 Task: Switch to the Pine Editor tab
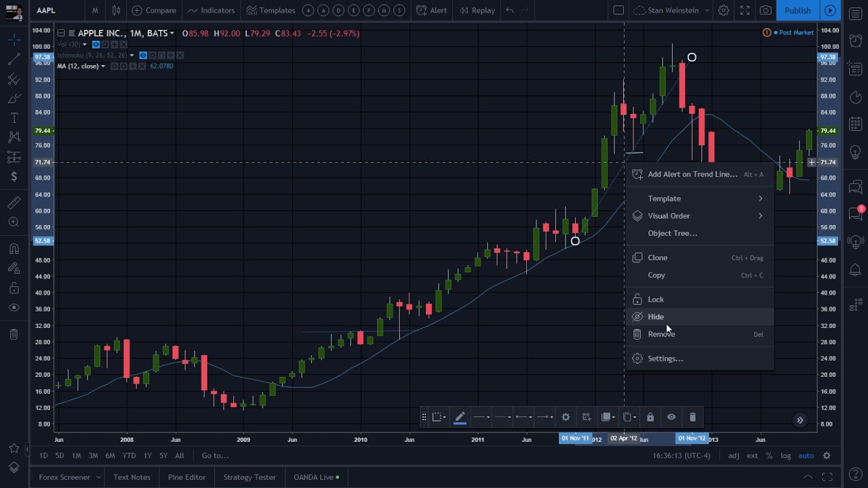186,477
